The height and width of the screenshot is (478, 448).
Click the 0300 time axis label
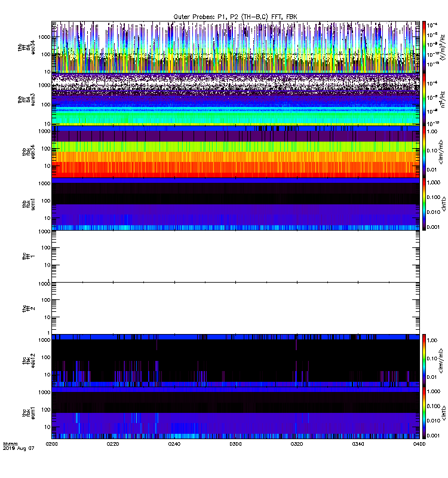coord(235,444)
